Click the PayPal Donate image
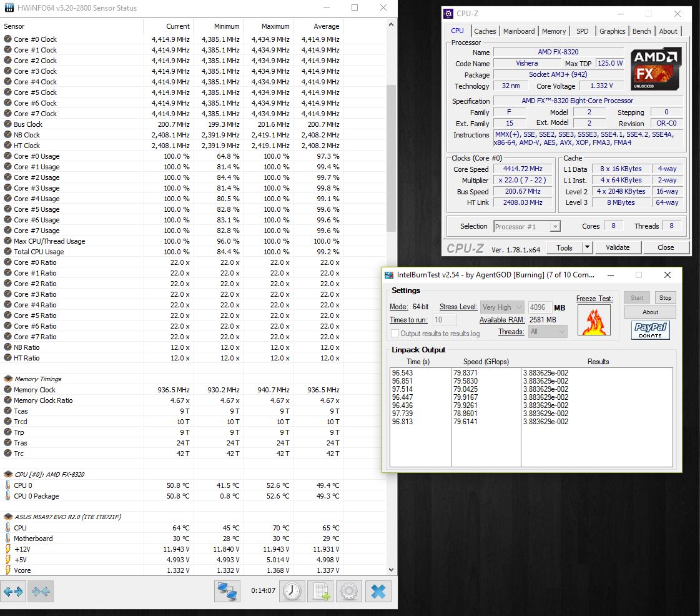The height and width of the screenshot is (616, 700). tap(651, 330)
